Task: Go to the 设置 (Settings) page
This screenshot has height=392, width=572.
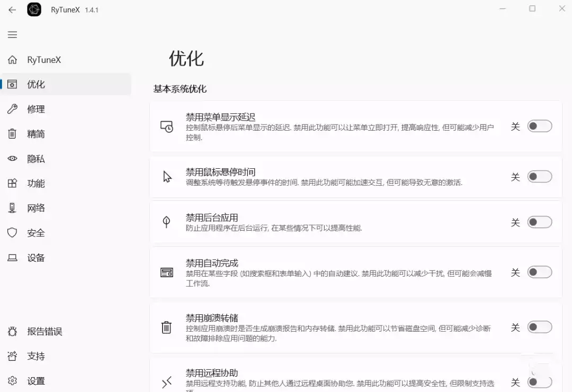Action: pos(12,380)
